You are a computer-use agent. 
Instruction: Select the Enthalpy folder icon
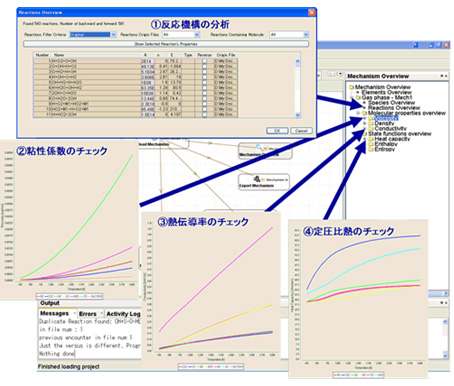371,144
